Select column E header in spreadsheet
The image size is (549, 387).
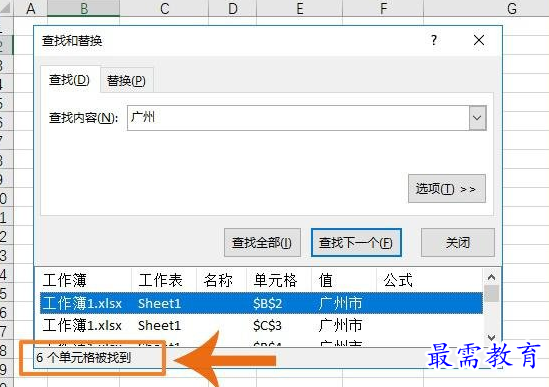299,8
